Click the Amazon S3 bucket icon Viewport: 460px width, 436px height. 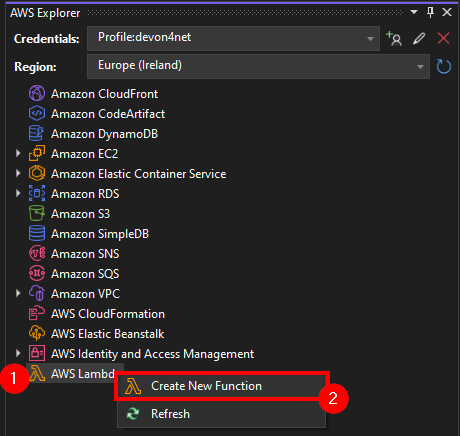[x=37, y=213]
